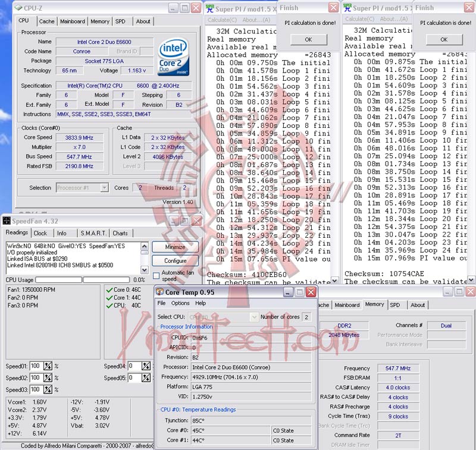Click the Rated FSB value 2190.8 MHz
Image resolution: width=476 pixels, height=450 pixels.
click(79, 166)
